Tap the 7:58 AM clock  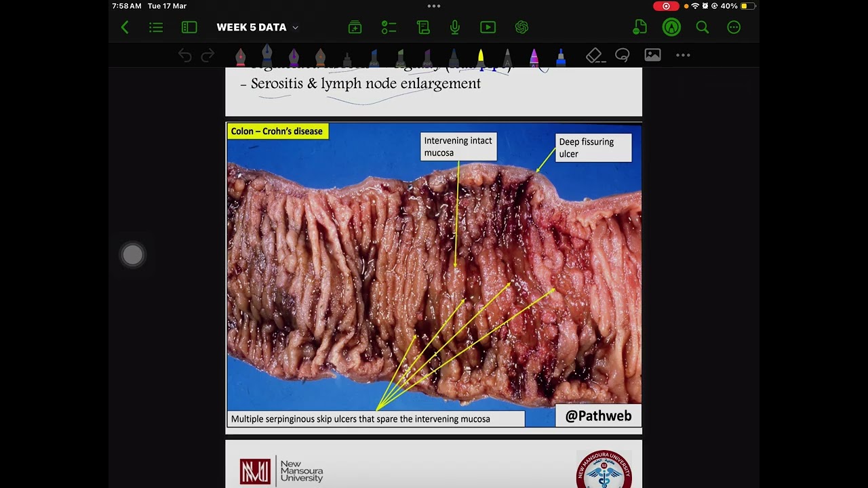tap(127, 6)
